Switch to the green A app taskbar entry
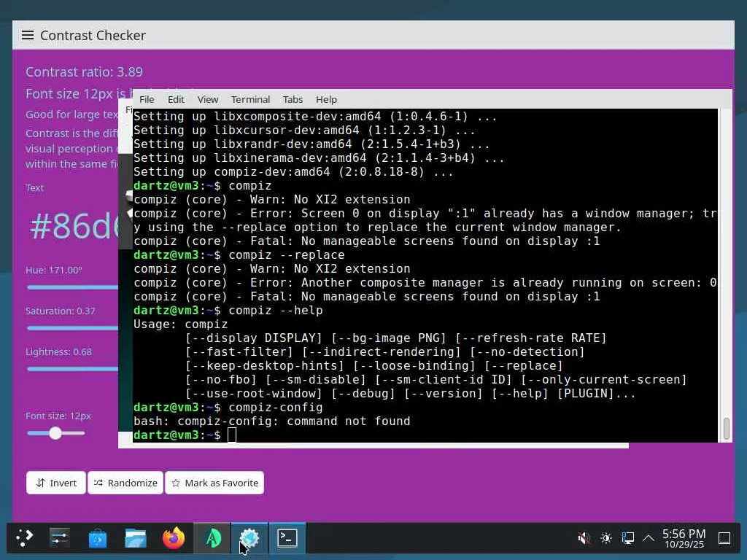 pos(212,538)
